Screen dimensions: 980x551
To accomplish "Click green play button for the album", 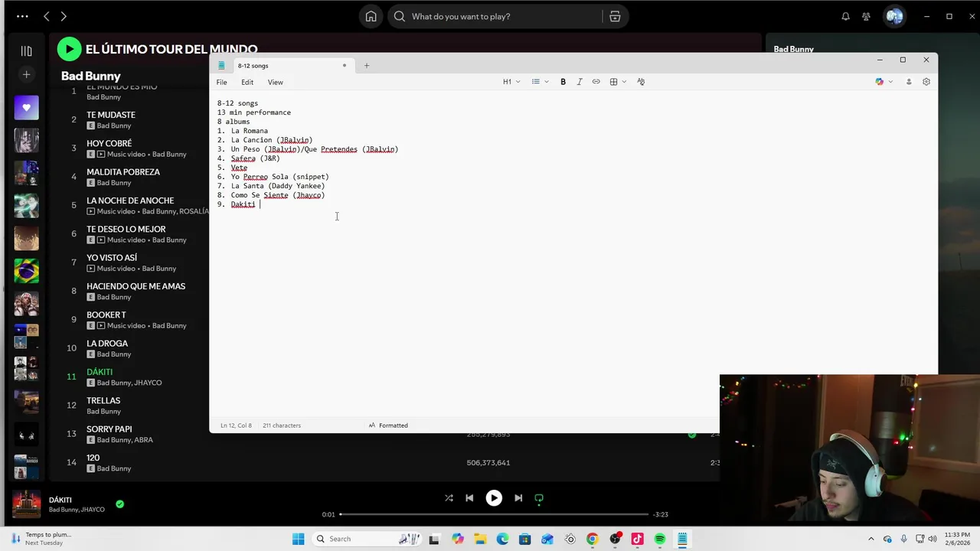I will pyautogui.click(x=69, y=49).
